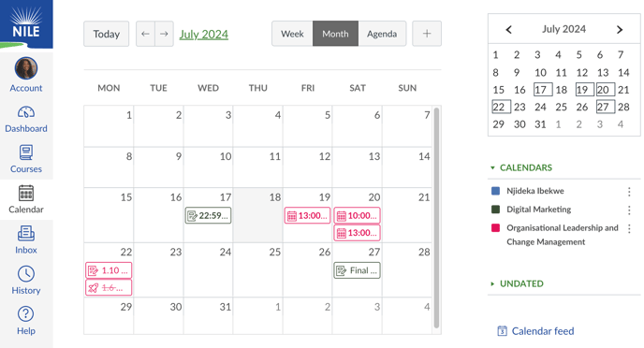Screen dimensions: 644x348
Task: Open options menu for Digital Marketing calendar
Action: (x=629, y=210)
